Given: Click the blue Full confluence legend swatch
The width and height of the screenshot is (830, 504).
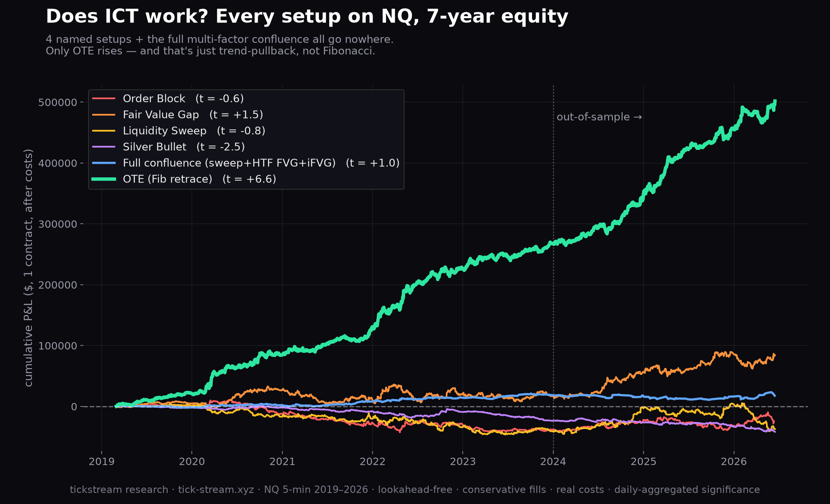Looking at the screenshot, I should (104, 163).
